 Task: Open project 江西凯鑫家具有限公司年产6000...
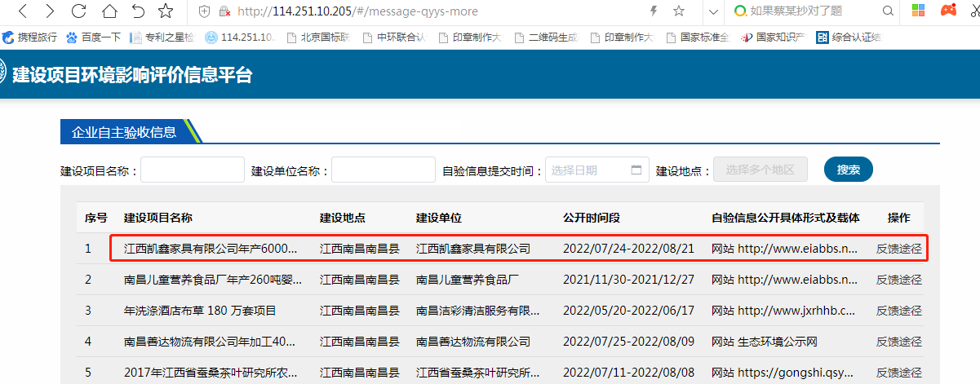211,249
